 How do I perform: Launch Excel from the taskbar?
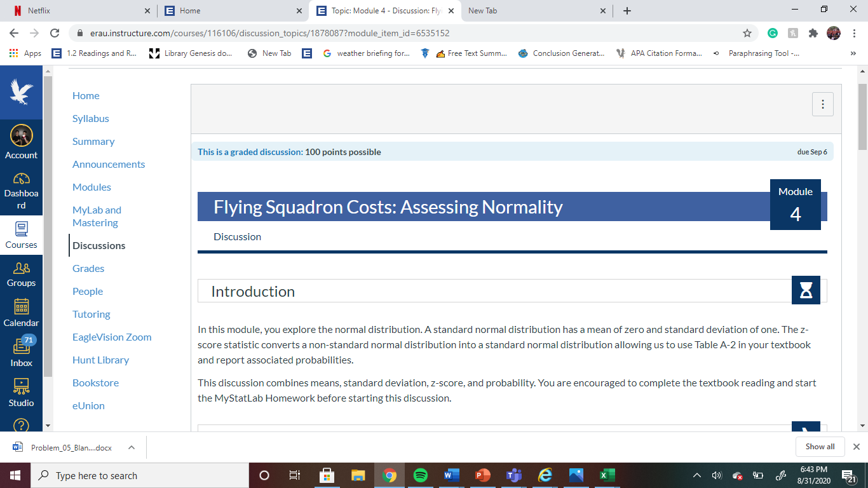[x=606, y=475]
